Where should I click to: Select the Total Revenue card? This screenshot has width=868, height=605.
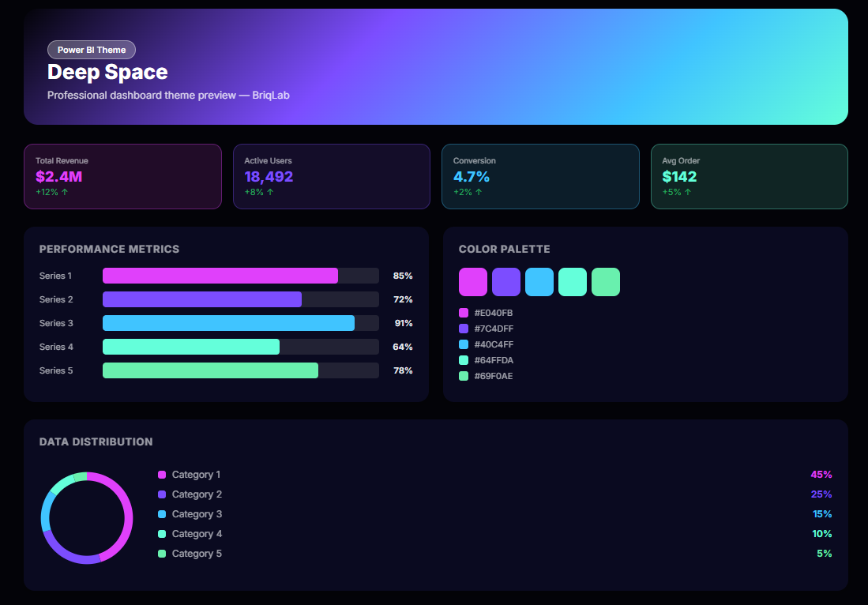pos(122,177)
